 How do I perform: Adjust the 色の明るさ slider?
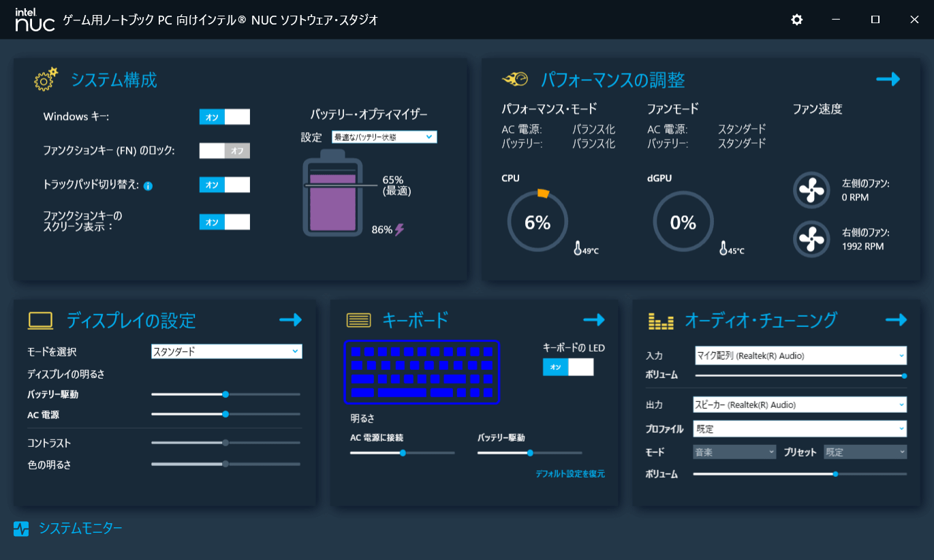(225, 465)
